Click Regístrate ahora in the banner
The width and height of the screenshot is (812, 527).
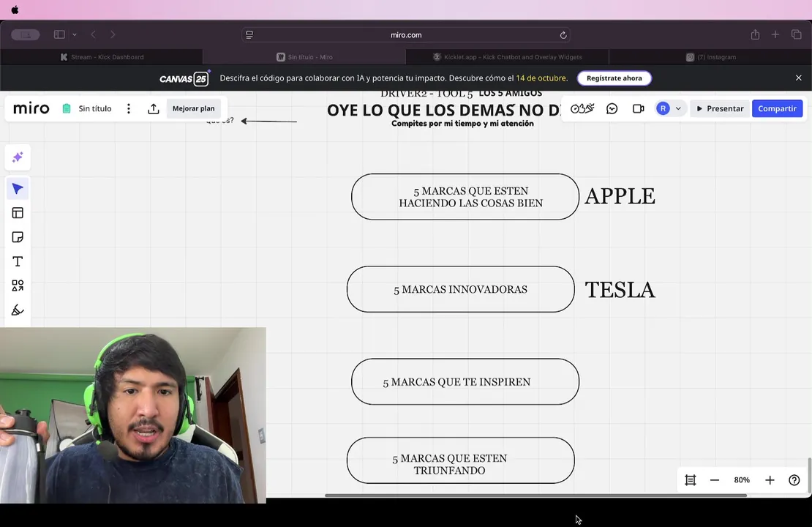[614, 78]
